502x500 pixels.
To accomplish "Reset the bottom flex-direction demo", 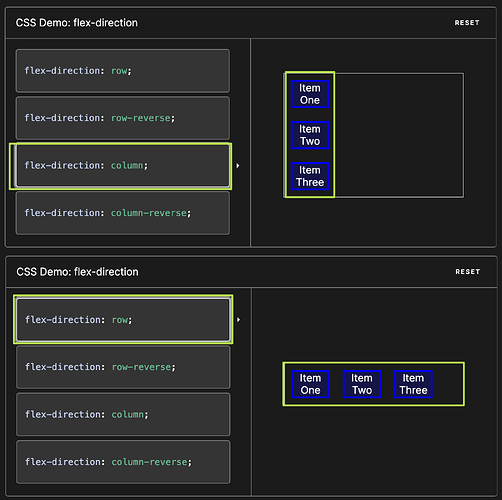I will 468,272.
